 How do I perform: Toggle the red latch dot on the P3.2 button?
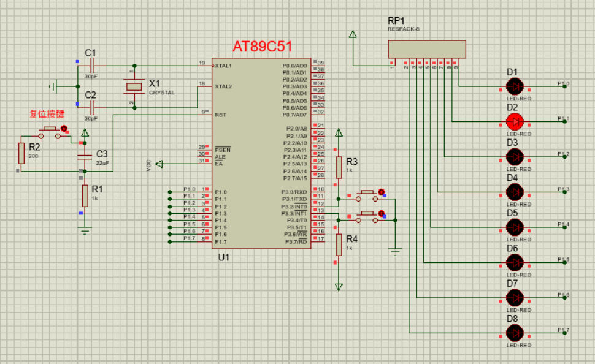click(x=382, y=192)
